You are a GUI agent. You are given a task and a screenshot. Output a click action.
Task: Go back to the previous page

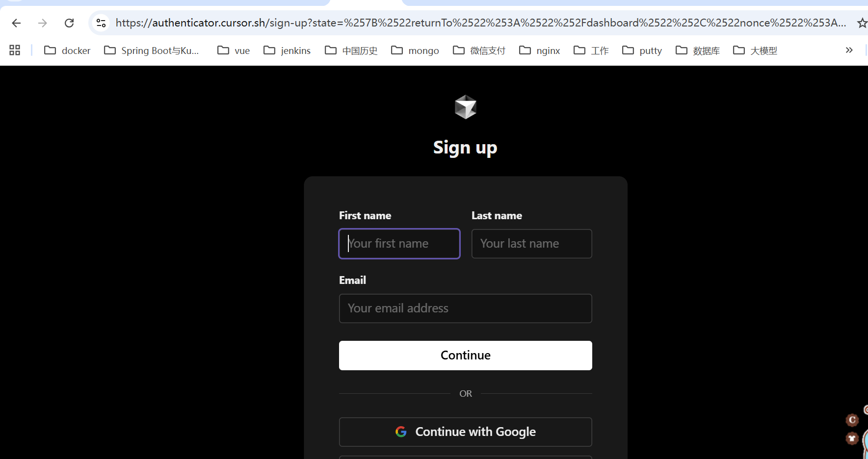[16, 23]
